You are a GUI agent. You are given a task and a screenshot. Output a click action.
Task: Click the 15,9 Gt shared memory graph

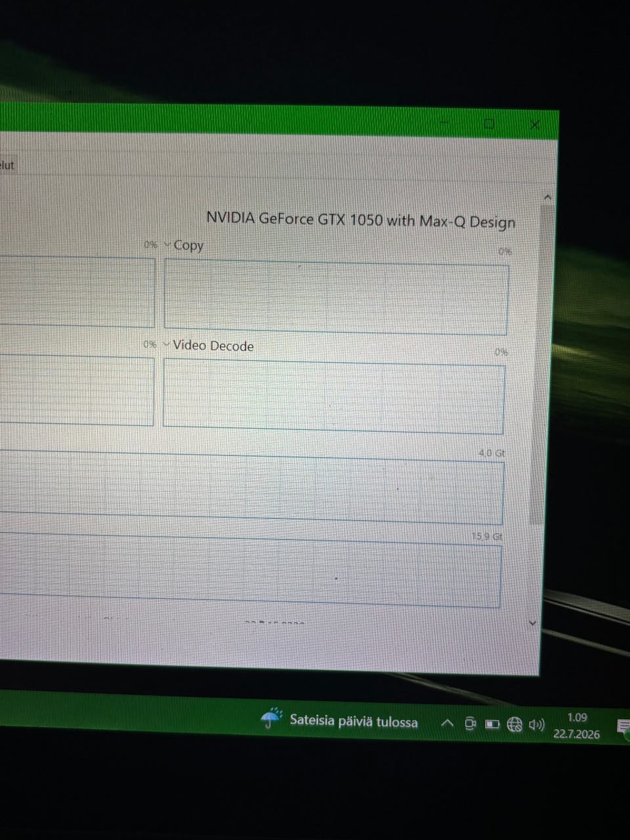(251, 569)
